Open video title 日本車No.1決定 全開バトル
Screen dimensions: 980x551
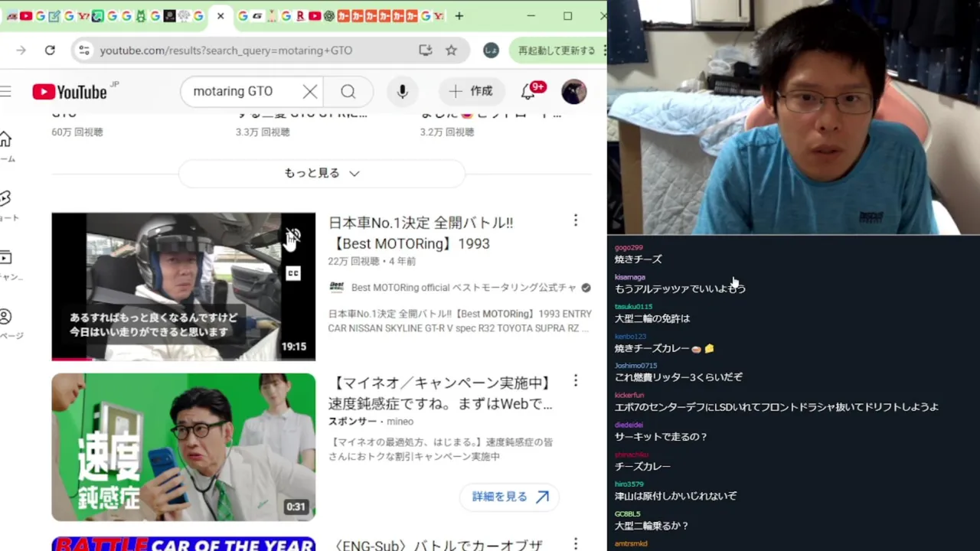pos(420,233)
